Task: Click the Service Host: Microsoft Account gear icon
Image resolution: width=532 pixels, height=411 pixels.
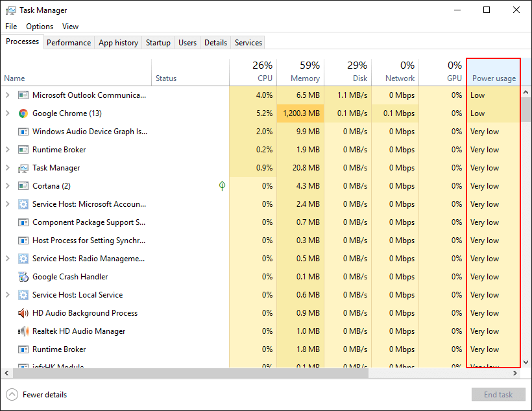Action: coord(23,204)
